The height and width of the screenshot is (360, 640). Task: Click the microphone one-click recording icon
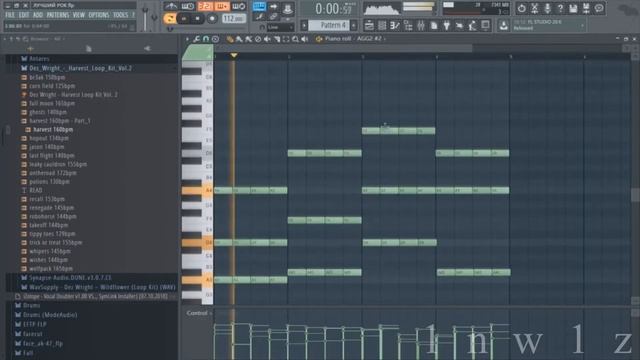click(x=547, y=8)
